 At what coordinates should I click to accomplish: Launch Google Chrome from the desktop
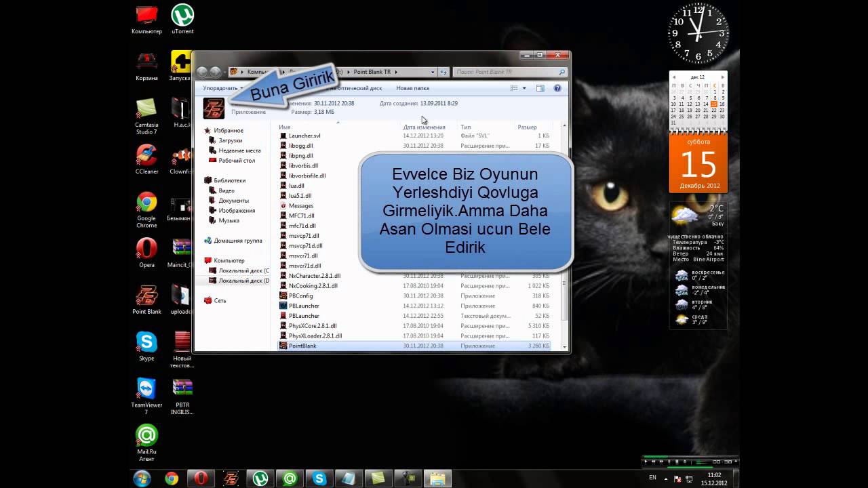click(x=146, y=209)
